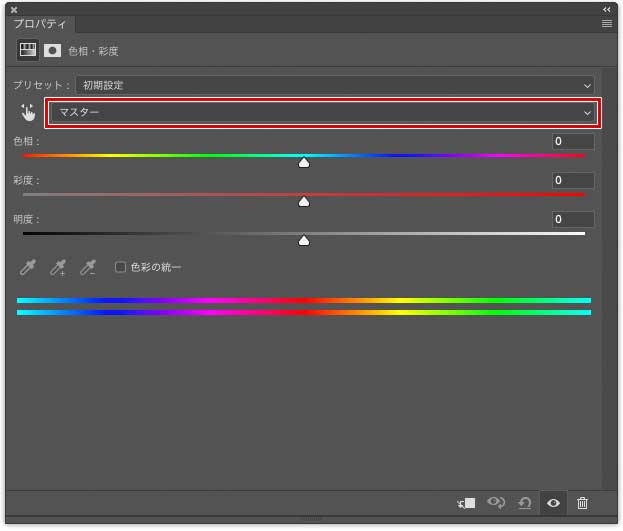Open the panel options menu
This screenshot has width=623, height=531.
pos(607,24)
